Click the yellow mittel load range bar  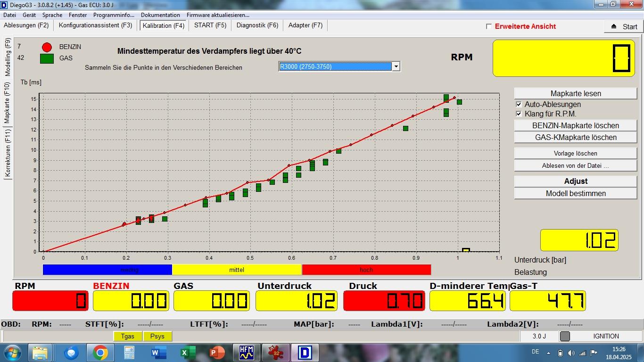(237, 270)
